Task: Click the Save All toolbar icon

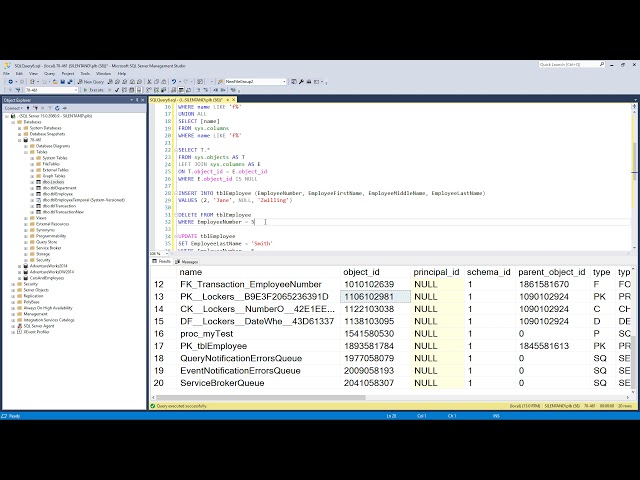Action: tap(70, 82)
